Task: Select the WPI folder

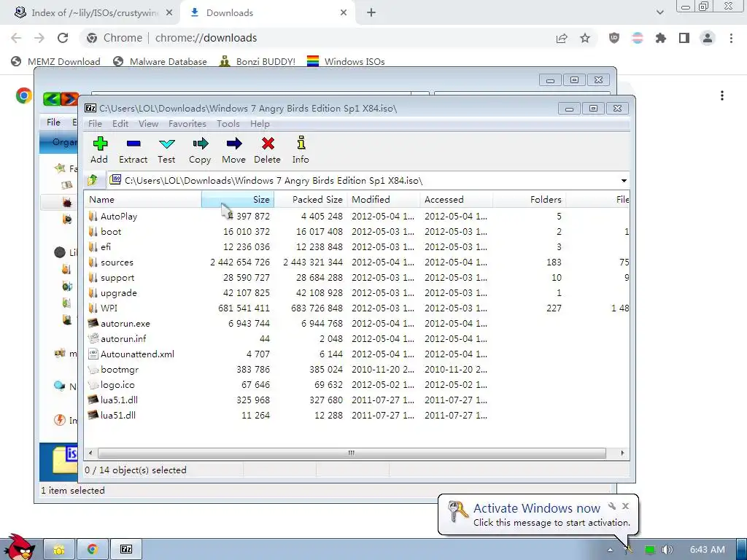Action: point(109,308)
